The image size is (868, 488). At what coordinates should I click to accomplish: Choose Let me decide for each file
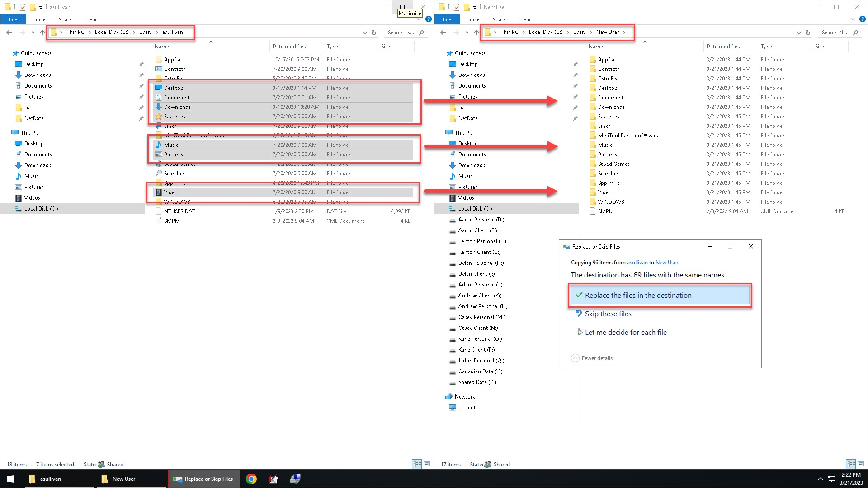625,333
